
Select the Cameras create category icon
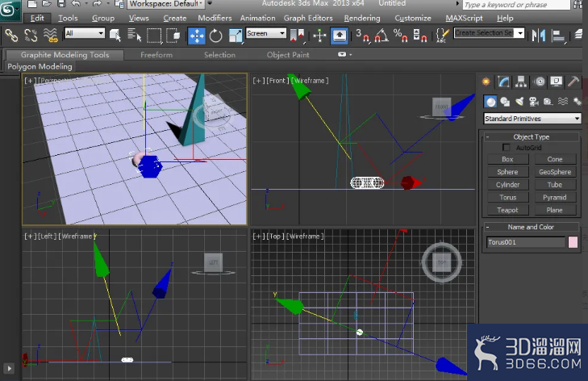coord(533,102)
